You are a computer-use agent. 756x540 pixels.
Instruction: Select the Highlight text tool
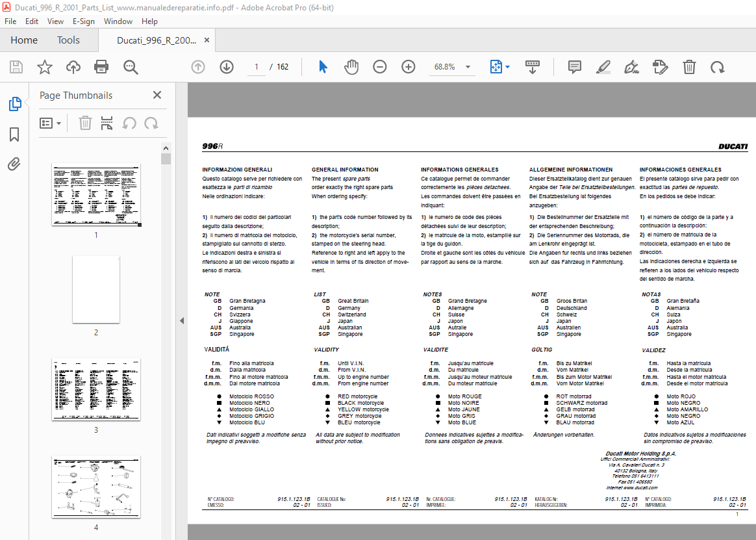click(603, 66)
